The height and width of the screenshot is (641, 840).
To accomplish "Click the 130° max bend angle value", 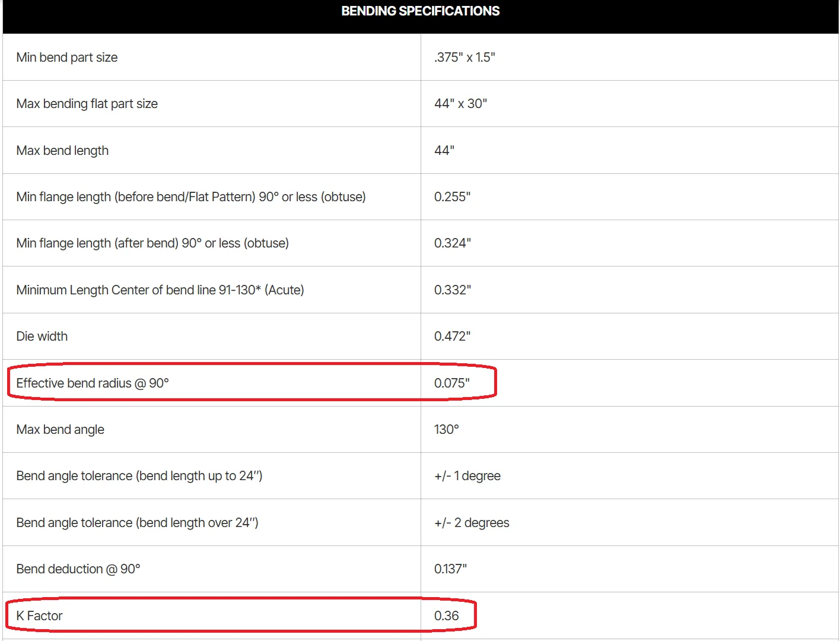I will click(447, 430).
